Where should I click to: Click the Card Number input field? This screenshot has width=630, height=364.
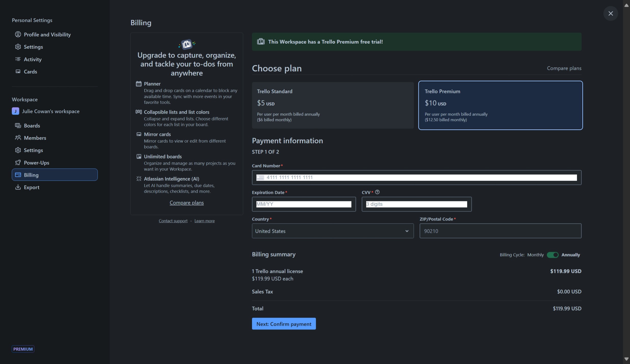click(416, 177)
